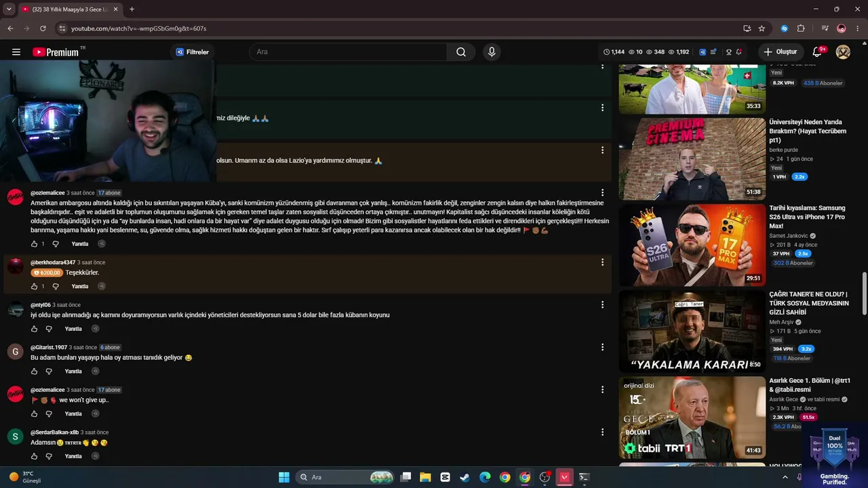Go to the YouTube Premium home logo
868x488 pixels.
point(56,52)
